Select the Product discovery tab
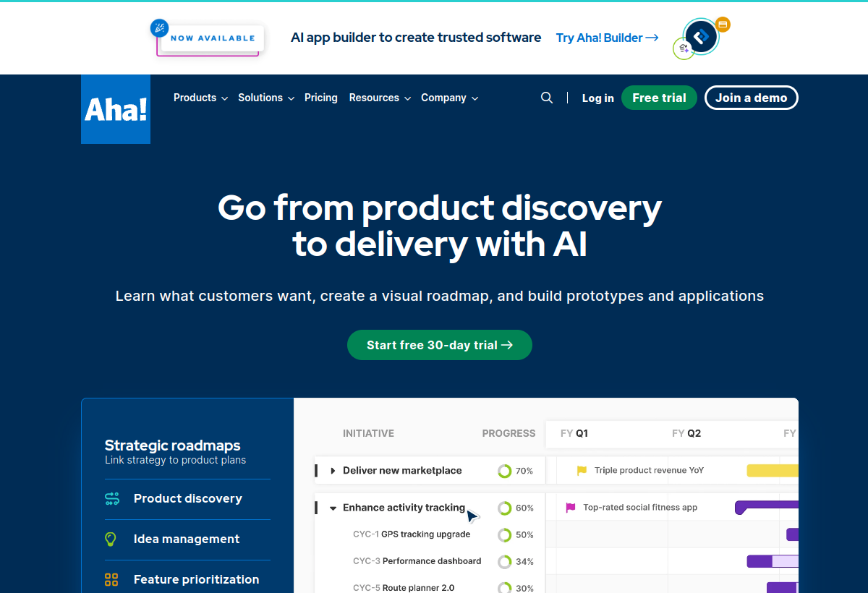 (187, 498)
